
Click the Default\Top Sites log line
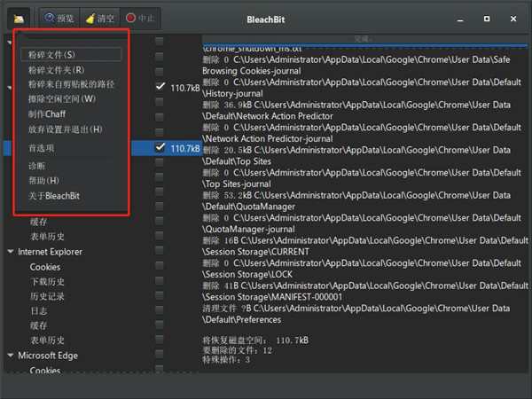[237, 161]
